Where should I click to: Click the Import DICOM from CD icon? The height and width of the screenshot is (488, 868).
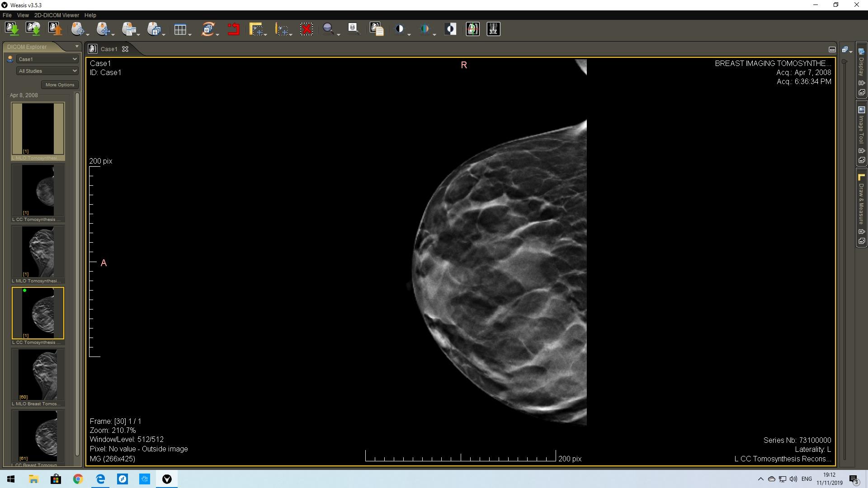click(33, 29)
